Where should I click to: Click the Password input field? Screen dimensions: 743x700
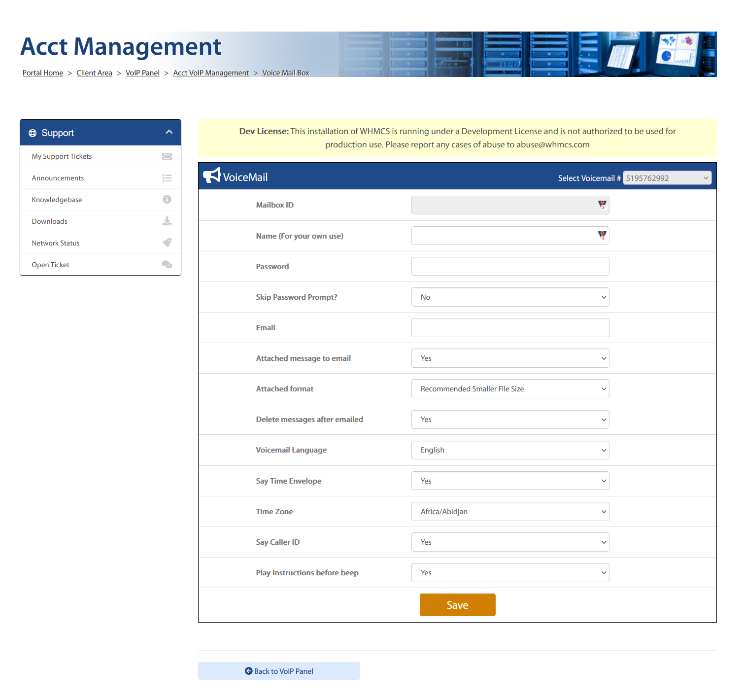pos(510,266)
